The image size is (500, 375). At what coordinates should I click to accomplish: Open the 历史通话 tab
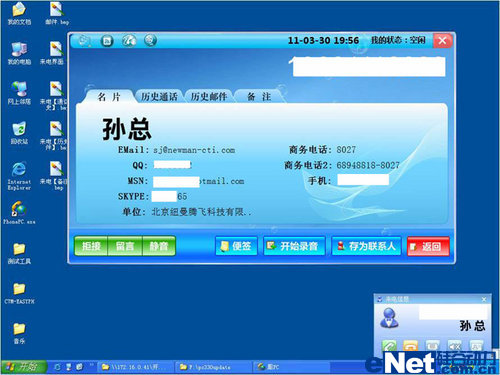[x=159, y=97]
